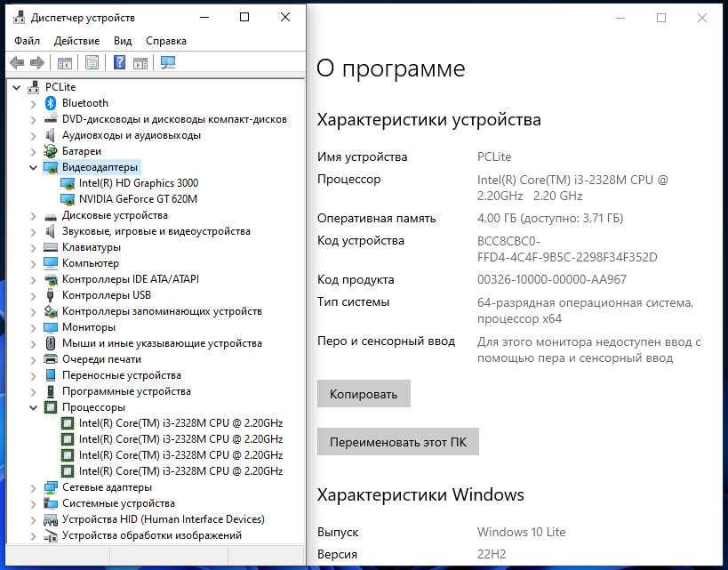728x570 pixels.
Task: Click the Устройства HID icon
Action: pyautogui.click(x=50, y=519)
